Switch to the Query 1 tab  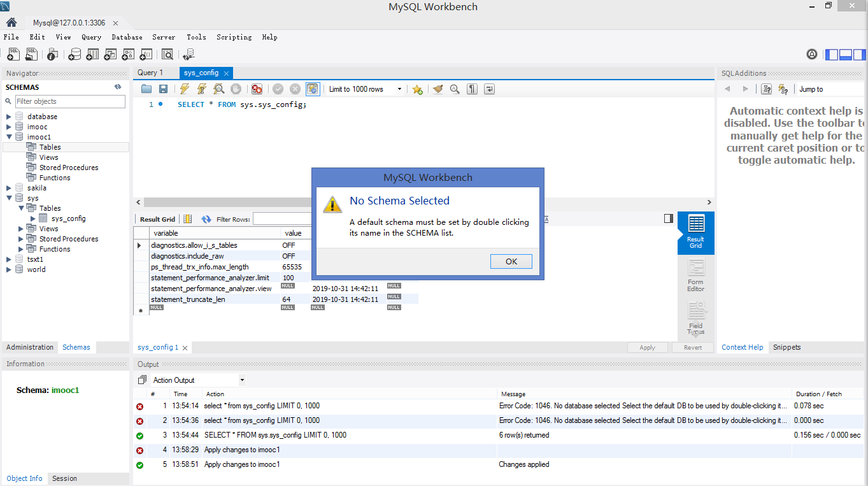tap(150, 73)
